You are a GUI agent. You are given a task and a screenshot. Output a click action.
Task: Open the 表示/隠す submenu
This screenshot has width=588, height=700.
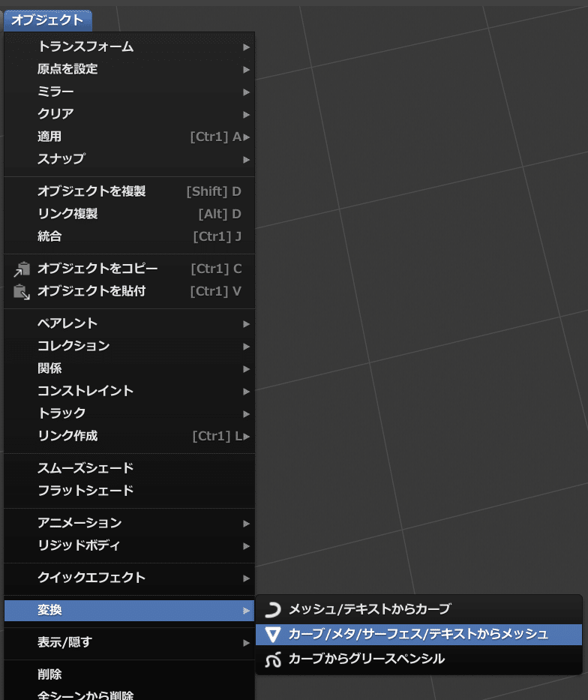[x=130, y=642]
